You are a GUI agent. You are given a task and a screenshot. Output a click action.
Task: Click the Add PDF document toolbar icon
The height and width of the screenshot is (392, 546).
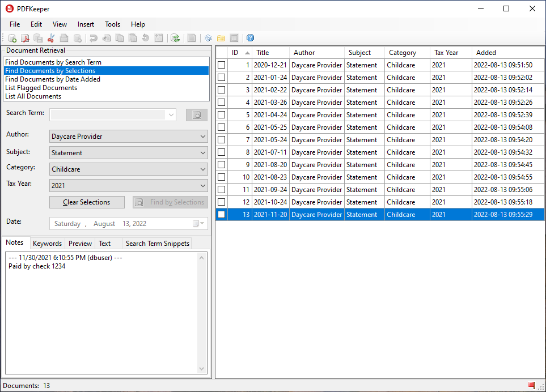(12, 38)
